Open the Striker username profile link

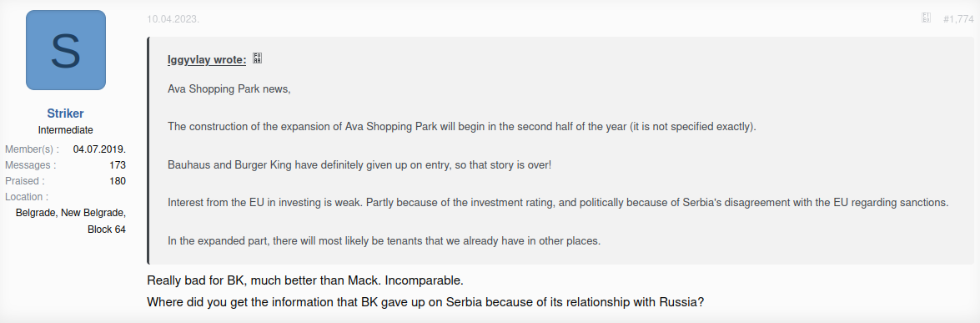pos(66,114)
